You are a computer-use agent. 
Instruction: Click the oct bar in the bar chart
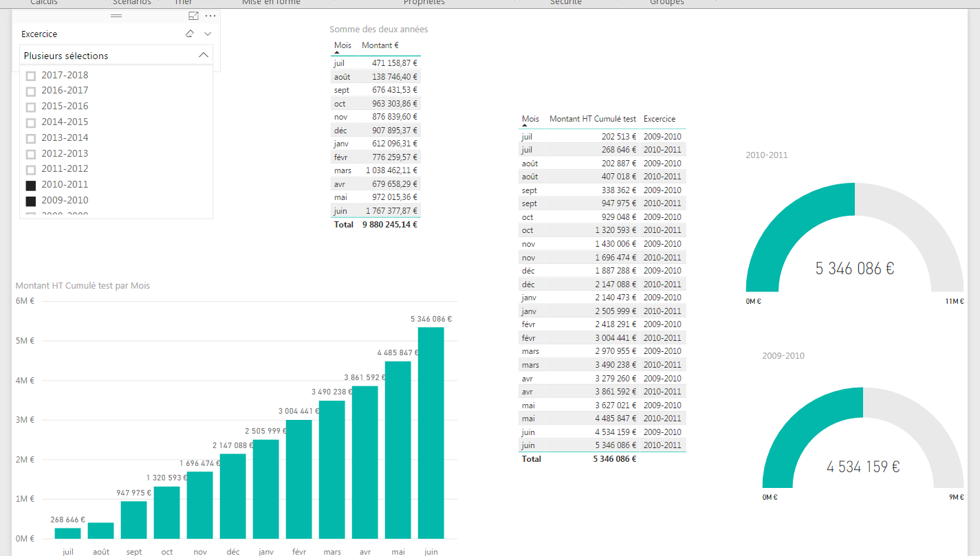pyautogui.click(x=167, y=513)
